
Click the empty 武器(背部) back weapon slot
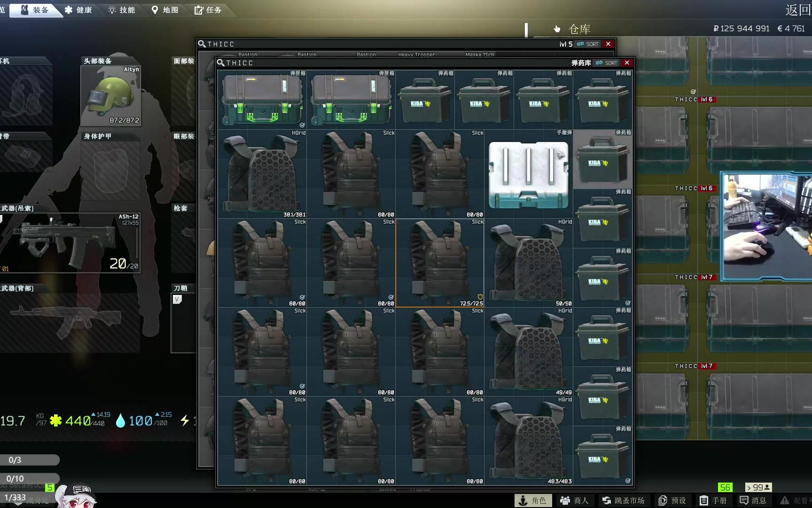click(70, 323)
